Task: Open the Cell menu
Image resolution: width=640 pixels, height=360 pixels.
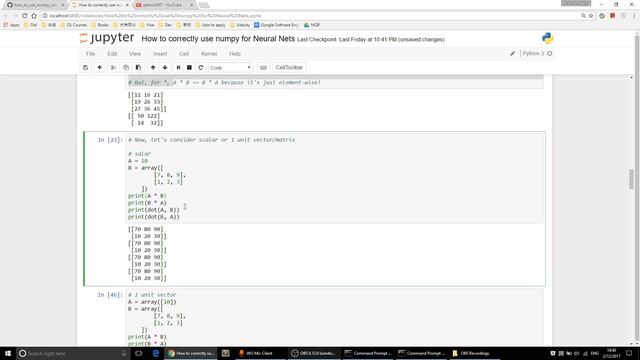Action: tap(184, 53)
